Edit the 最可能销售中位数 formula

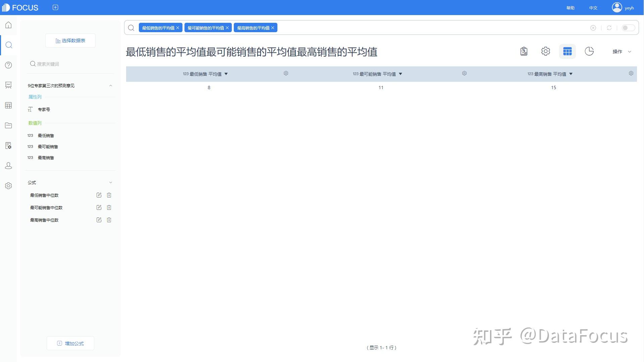[99, 207]
